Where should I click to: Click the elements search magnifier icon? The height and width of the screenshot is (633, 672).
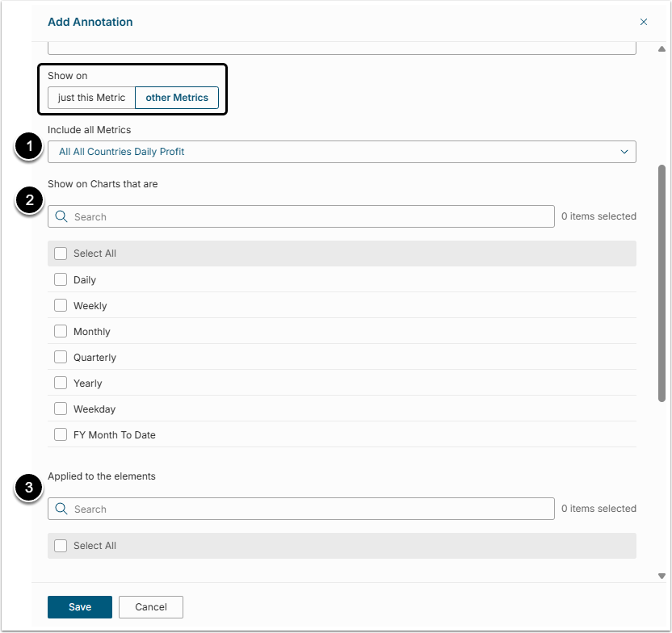coord(61,509)
